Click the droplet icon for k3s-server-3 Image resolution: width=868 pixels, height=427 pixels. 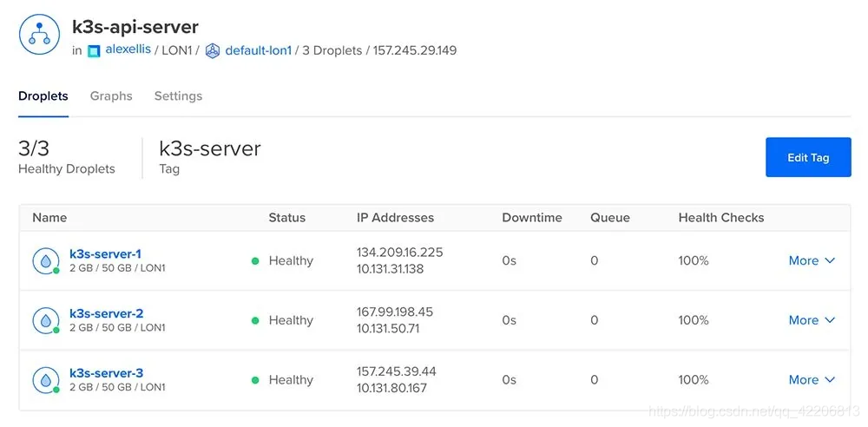46,380
